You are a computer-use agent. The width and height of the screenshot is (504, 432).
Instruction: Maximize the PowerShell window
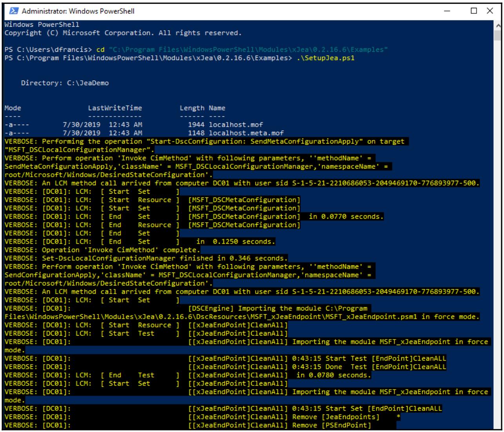473,11
